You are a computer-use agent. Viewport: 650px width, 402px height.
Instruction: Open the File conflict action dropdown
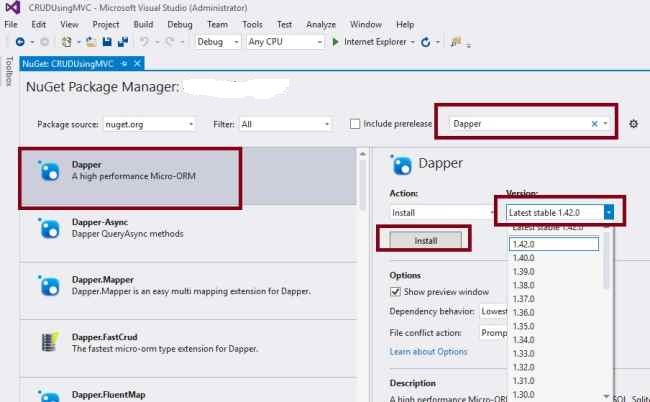[x=494, y=333]
